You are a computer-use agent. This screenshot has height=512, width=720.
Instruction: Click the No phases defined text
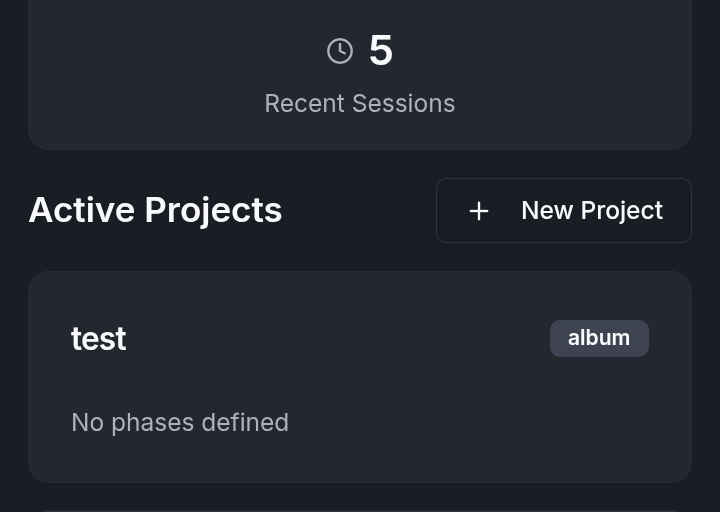pos(180,423)
